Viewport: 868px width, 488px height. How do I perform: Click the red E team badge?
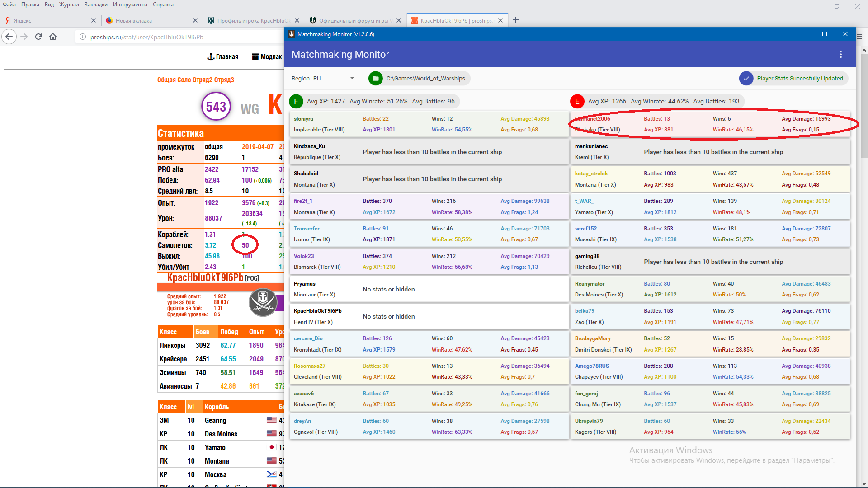pyautogui.click(x=577, y=101)
